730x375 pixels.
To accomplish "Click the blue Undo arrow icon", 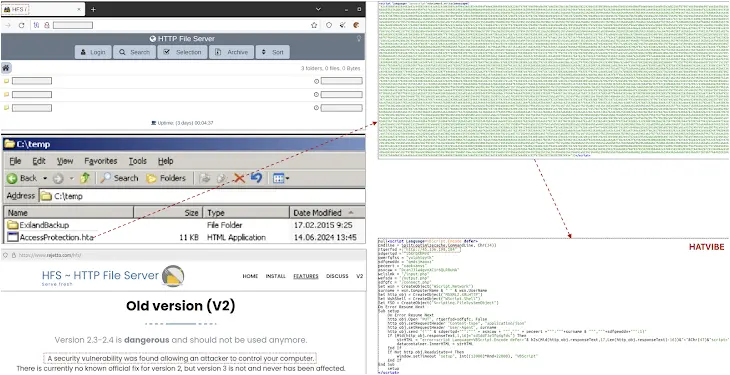I will pos(257,177).
